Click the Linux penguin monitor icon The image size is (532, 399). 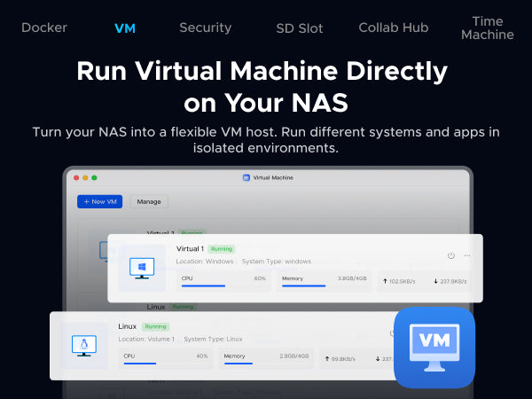point(84,345)
